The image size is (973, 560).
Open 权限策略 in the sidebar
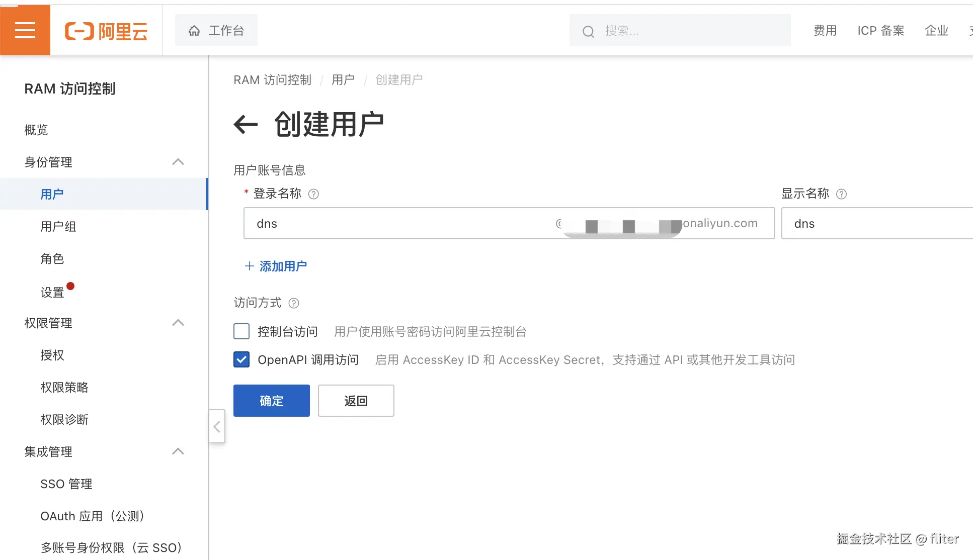64,388
